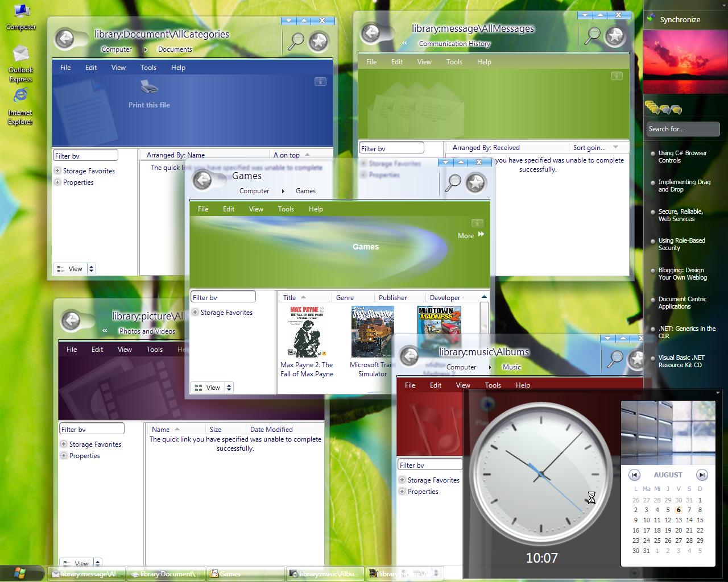Open the Tools menu in the Documents window
The width and height of the screenshot is (728, 582).
pyautogui.click(x=148, y=67)
